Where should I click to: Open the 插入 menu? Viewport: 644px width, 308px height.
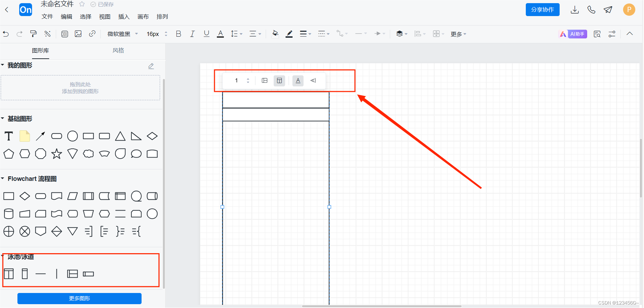[x=124, y=17]
